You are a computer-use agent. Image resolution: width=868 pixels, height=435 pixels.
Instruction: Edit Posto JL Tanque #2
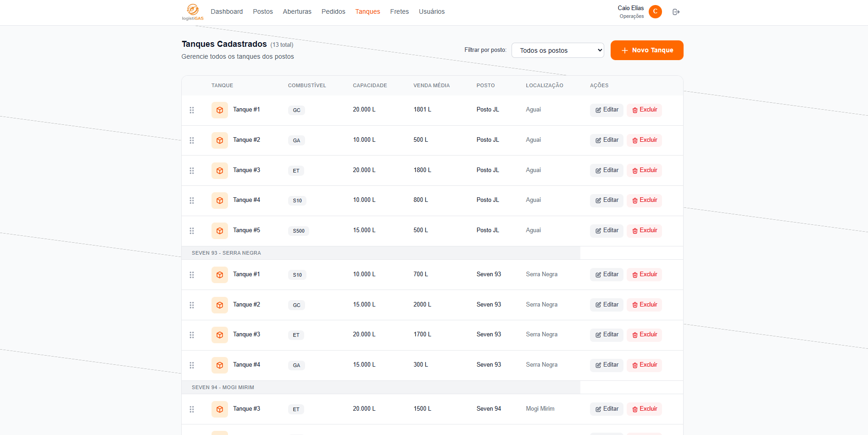[x=606, y=140]
